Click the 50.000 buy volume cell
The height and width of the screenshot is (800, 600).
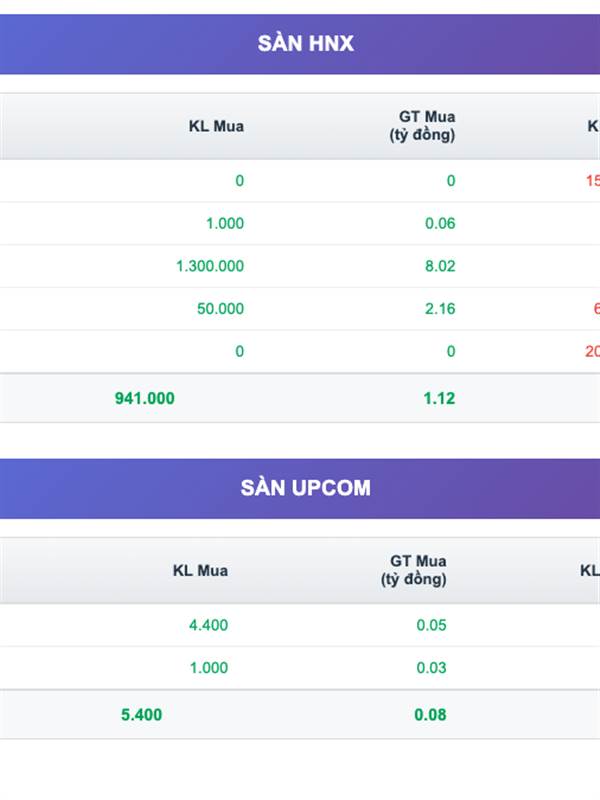pyautogui.click(x=220, y=309)
